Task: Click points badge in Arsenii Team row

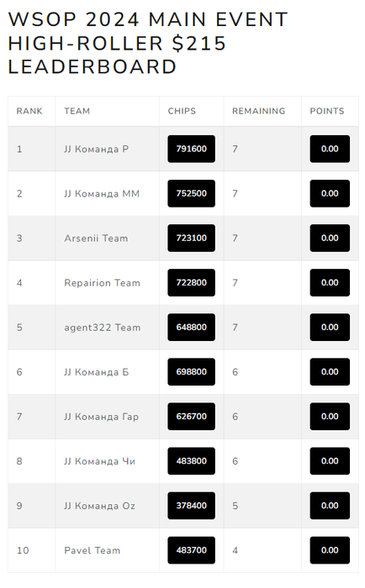Action: point(330,238)
